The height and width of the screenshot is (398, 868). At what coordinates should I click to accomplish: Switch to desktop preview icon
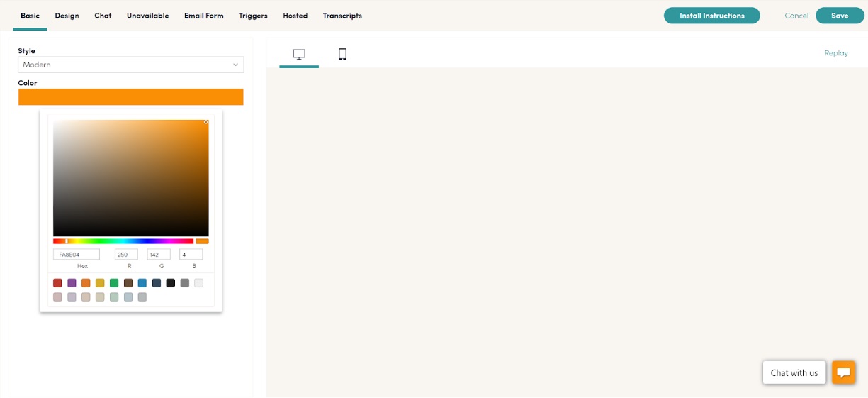click(299, 55)
